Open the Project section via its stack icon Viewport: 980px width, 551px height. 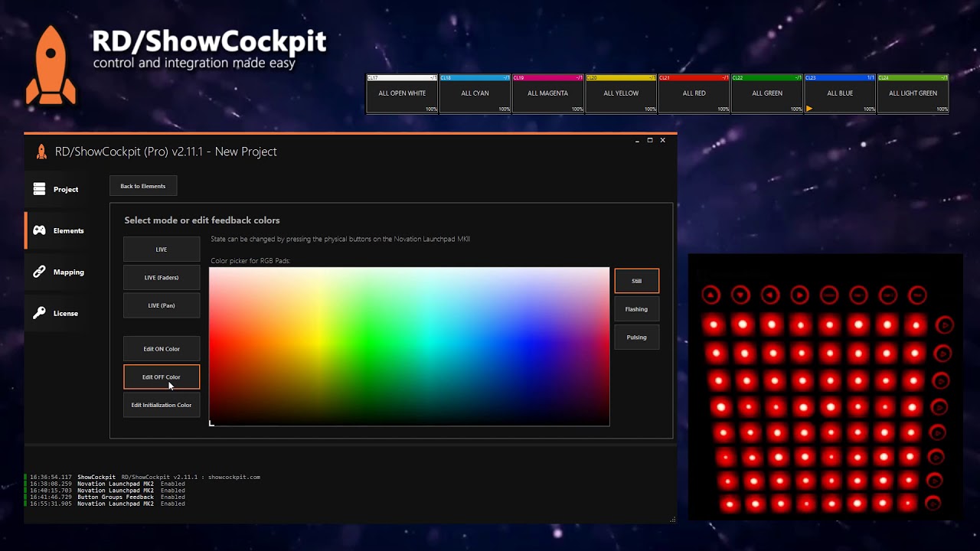pyautogui.click(x=39, y=189)
